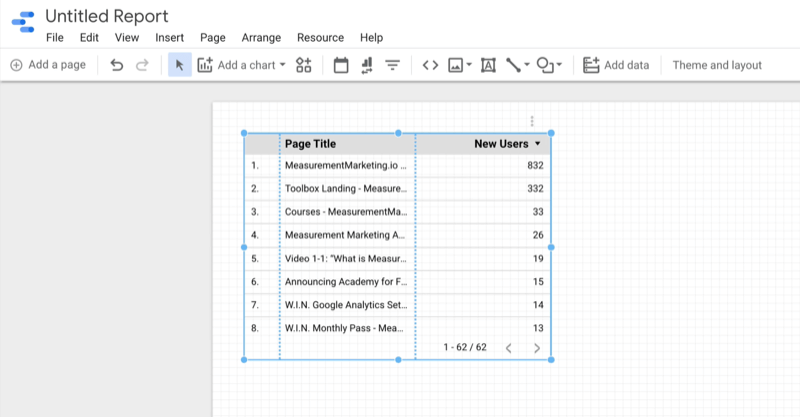Click the 332 new users value
800x417 pixels.
[535, 188]
